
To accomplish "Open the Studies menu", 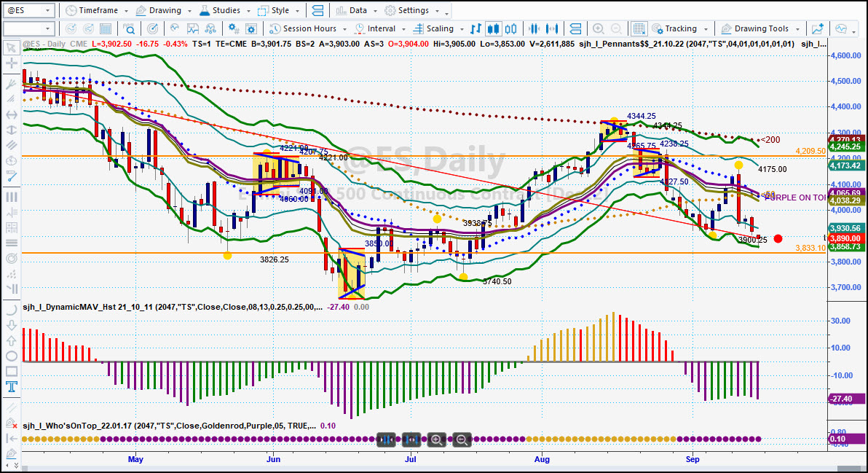I will [224, 10].
